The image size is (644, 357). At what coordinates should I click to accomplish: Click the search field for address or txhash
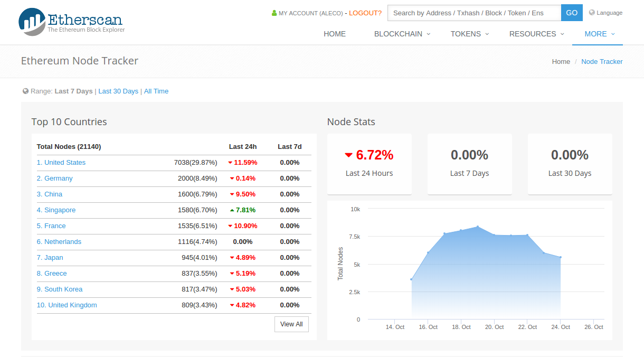(474, 13)
